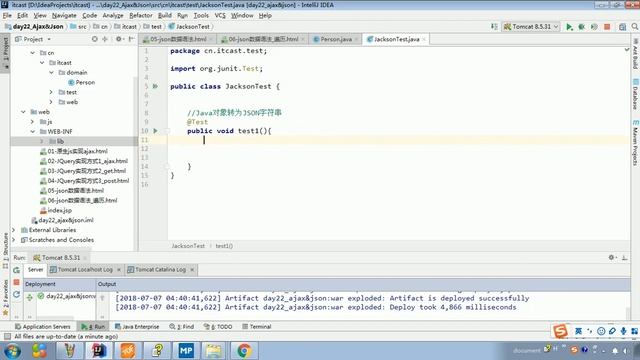Run test1 method from gutter icon
This screenshot has height=360, width=640.
tap(155, 131)
